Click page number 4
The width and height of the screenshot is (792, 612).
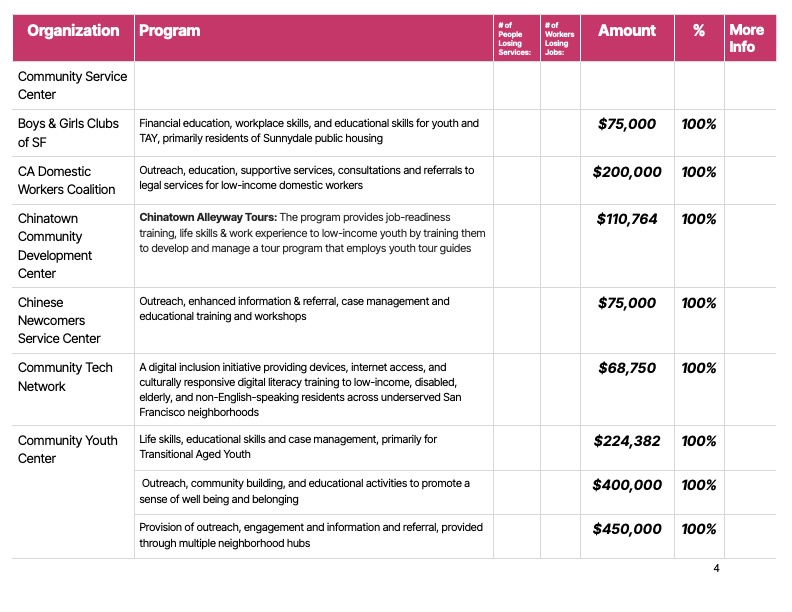click(716, 569)
